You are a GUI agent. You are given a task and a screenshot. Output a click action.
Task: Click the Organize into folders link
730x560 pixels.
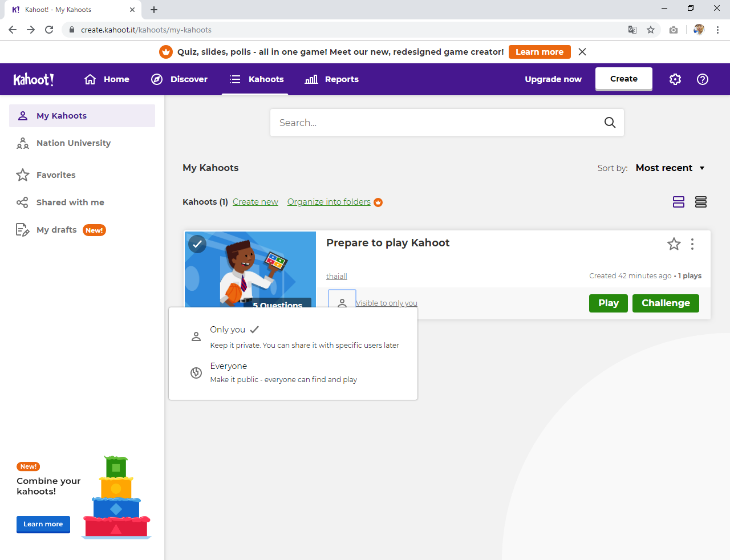point(328,202)
